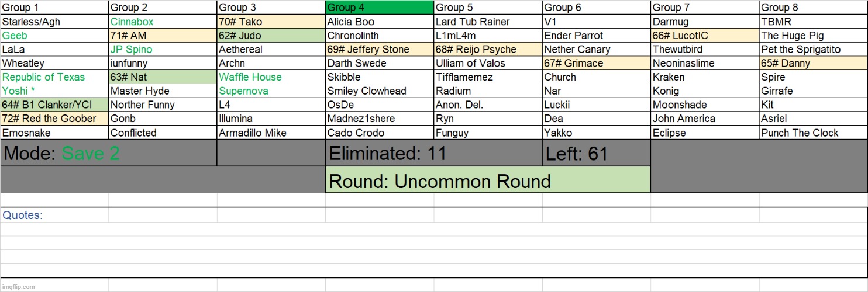868x292 pixels.
Task: Select the Left: 61 cell
Action: 597,153
